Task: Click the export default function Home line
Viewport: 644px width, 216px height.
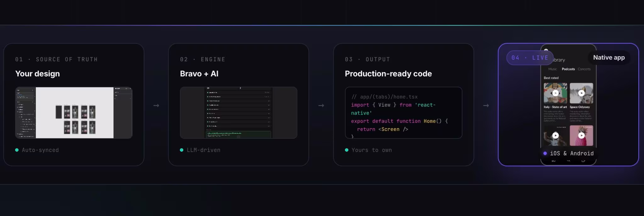Action: (399, 121)
